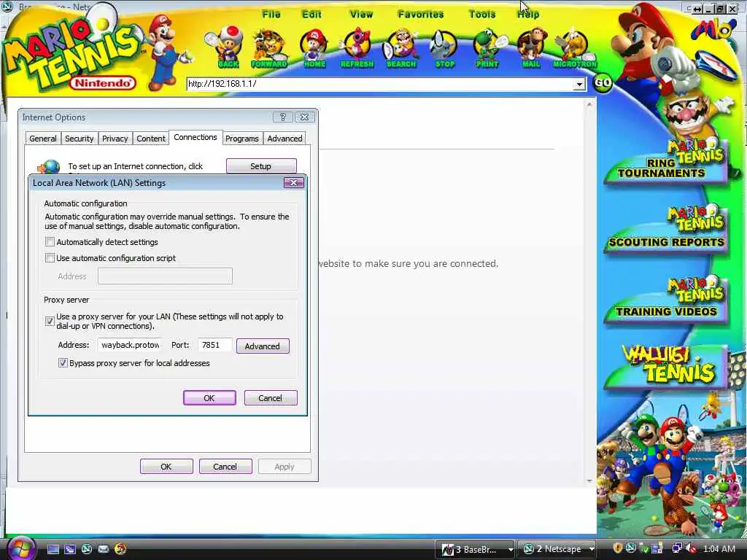
Task: Click the Show Desktop quick launch icon
Action: (53, 549)
